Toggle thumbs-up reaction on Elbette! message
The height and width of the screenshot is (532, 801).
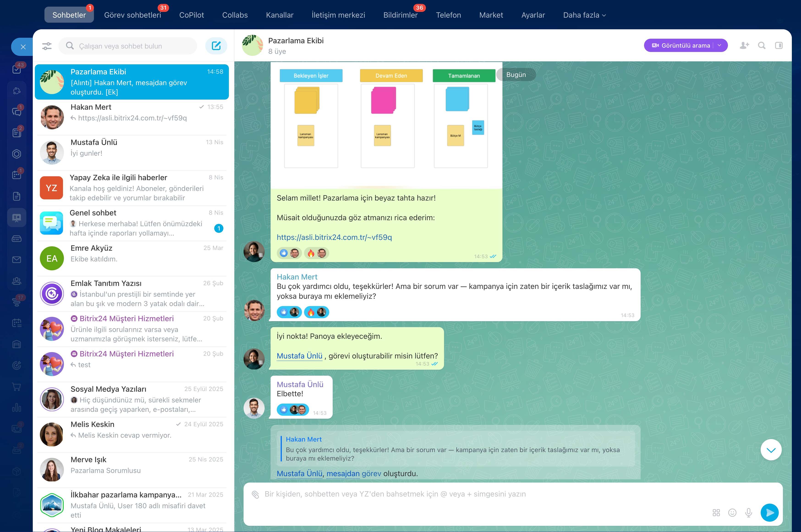pos(283,410)
